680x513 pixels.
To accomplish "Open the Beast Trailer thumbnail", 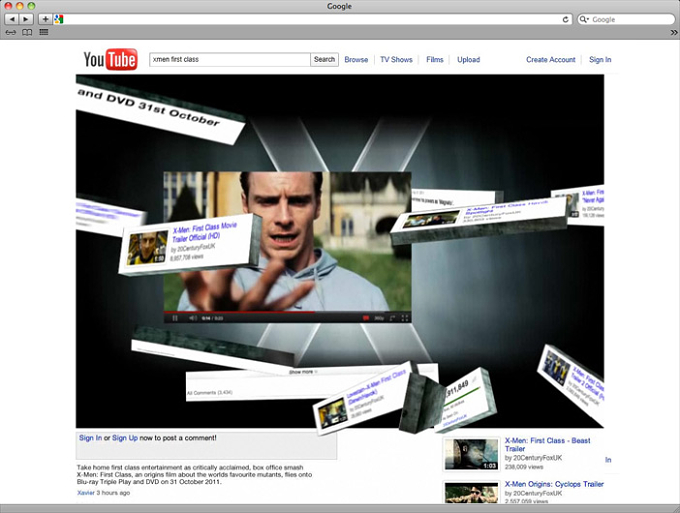I will click(471, 454).
